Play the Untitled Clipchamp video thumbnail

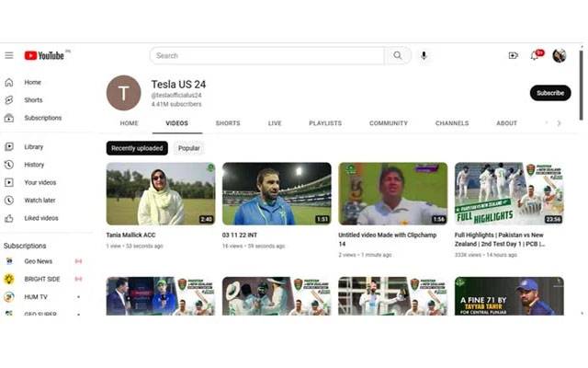[x=393, y=194]
